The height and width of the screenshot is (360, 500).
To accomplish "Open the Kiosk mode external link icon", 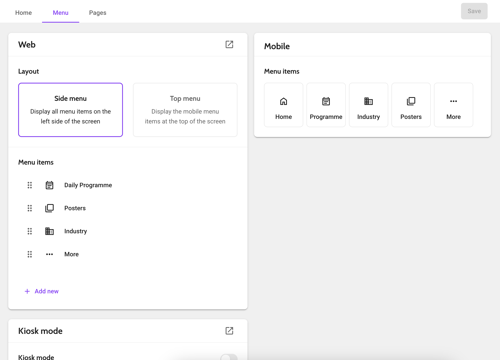I will 229,331.
